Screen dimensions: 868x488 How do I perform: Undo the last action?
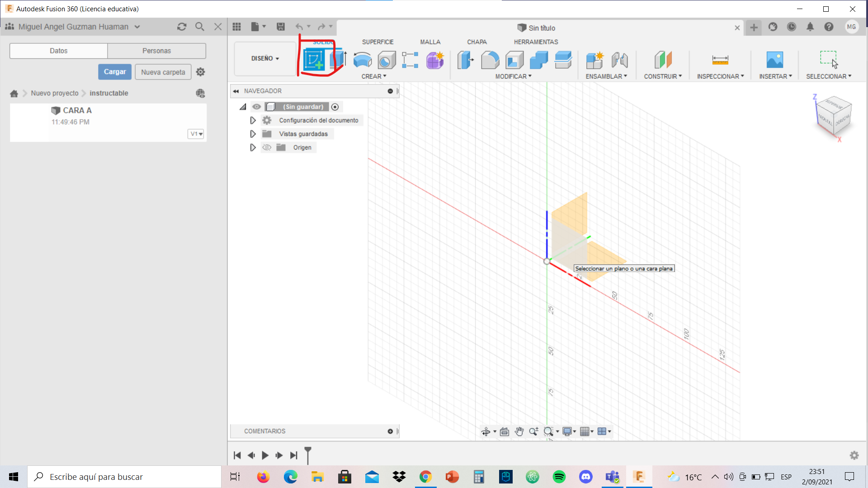pos(299,27)
